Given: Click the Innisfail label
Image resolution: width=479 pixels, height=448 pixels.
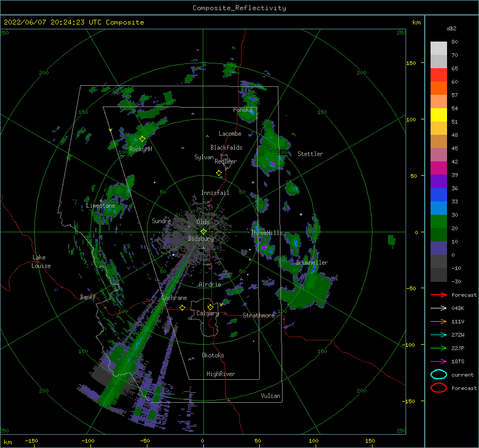Looking at the screenshot, I should [x=215, y=193].
